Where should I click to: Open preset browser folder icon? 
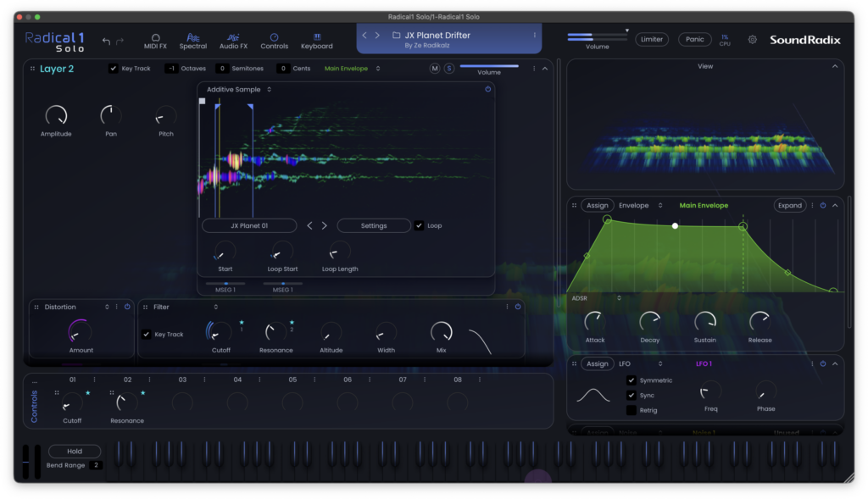(x=397, y=35)
